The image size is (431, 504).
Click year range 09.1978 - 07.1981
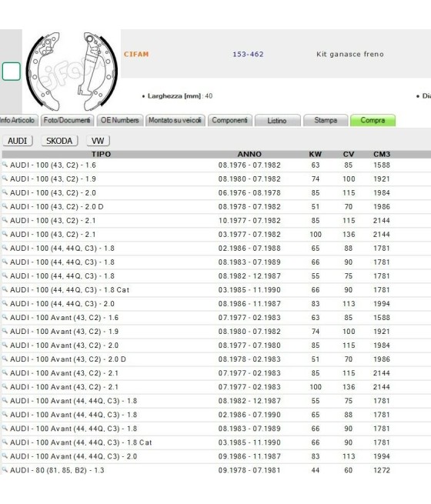tap(249, 470)
